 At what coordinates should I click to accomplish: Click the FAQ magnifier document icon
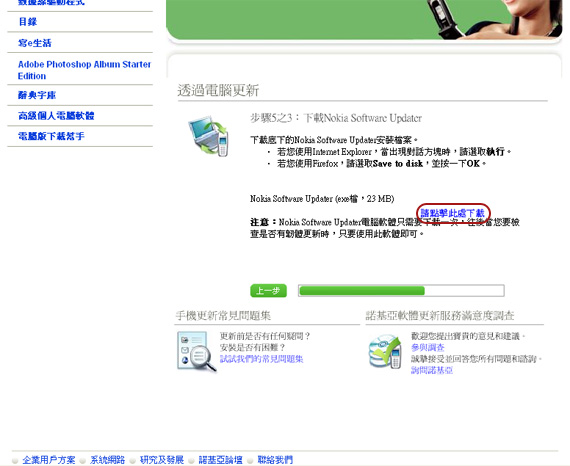197,351
